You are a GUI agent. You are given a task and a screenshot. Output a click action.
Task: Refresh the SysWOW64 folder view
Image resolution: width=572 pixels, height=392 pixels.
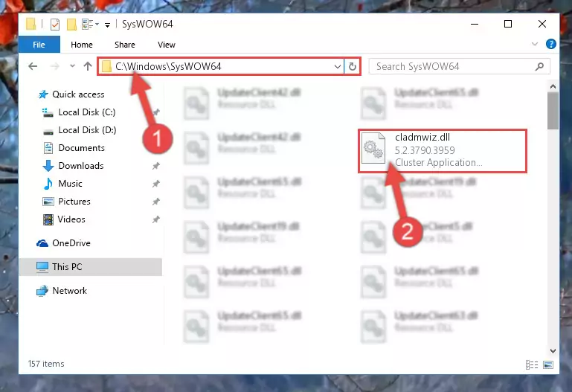click(353, 66)
